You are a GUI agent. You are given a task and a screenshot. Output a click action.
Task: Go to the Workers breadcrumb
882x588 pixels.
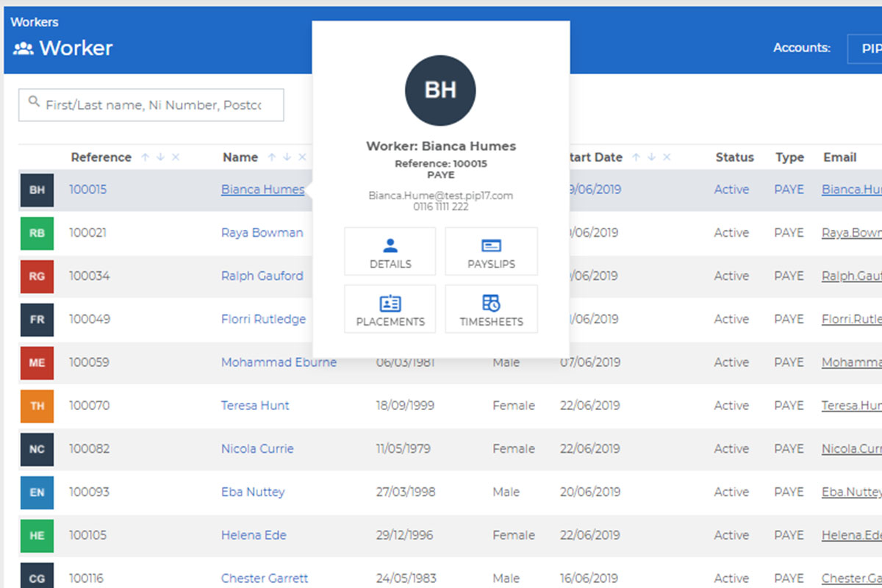click(x=35, y=22)
